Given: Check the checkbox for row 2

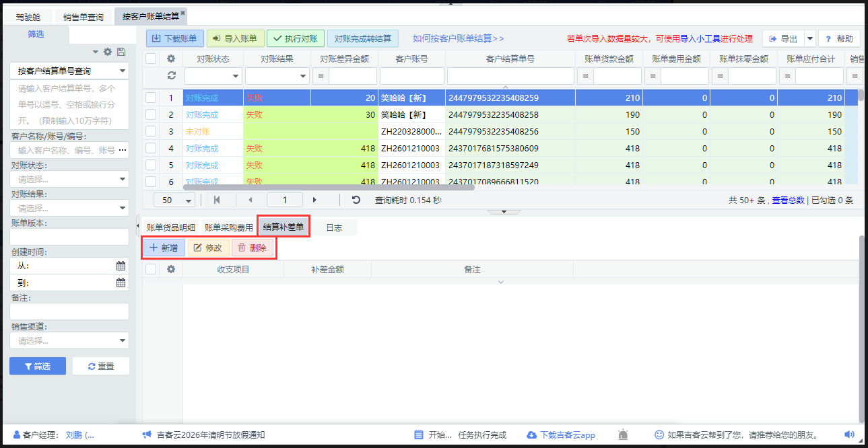Looking at the screenshot, I should (x=151, y=114).
